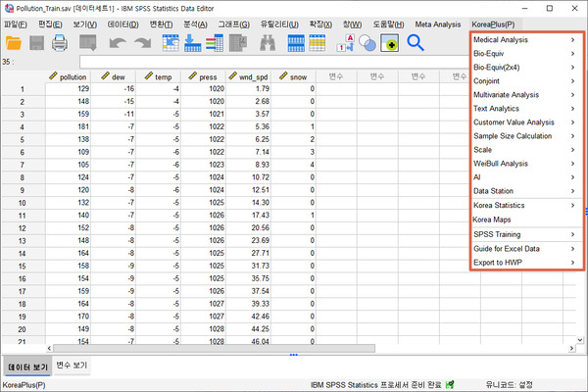The image size is (588, 392).
Task: Select the dew column header
Action: pyautogui.click(x=114, y=76)
